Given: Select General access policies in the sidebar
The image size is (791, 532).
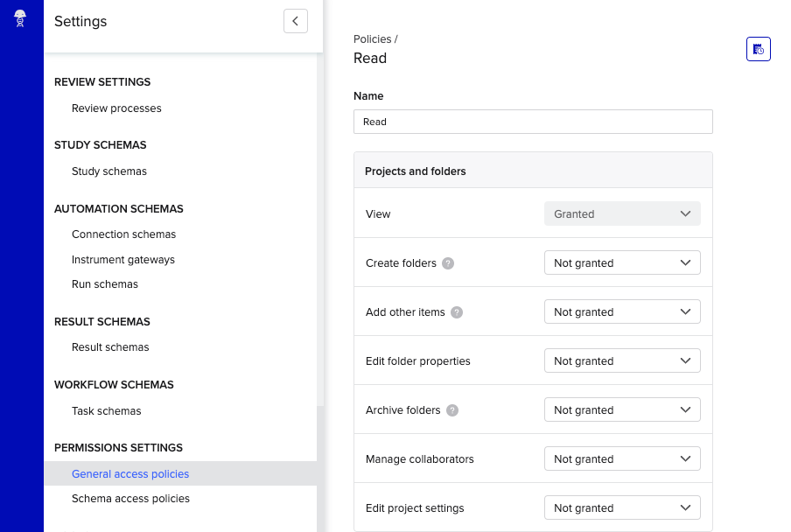Looking at the screenshot, I should tap(129, 473).
